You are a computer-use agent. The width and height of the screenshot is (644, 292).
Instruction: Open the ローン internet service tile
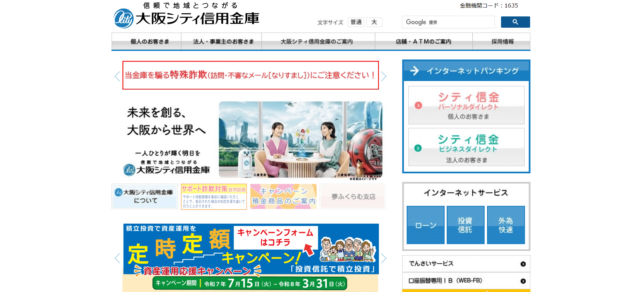[x=425, y=225]
